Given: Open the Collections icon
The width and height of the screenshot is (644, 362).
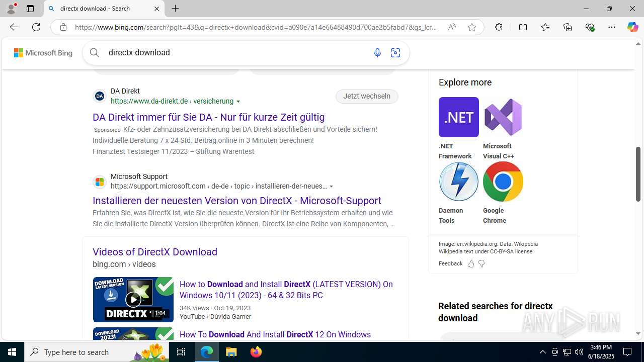Looking at the screenshot, I should (568, 27).
